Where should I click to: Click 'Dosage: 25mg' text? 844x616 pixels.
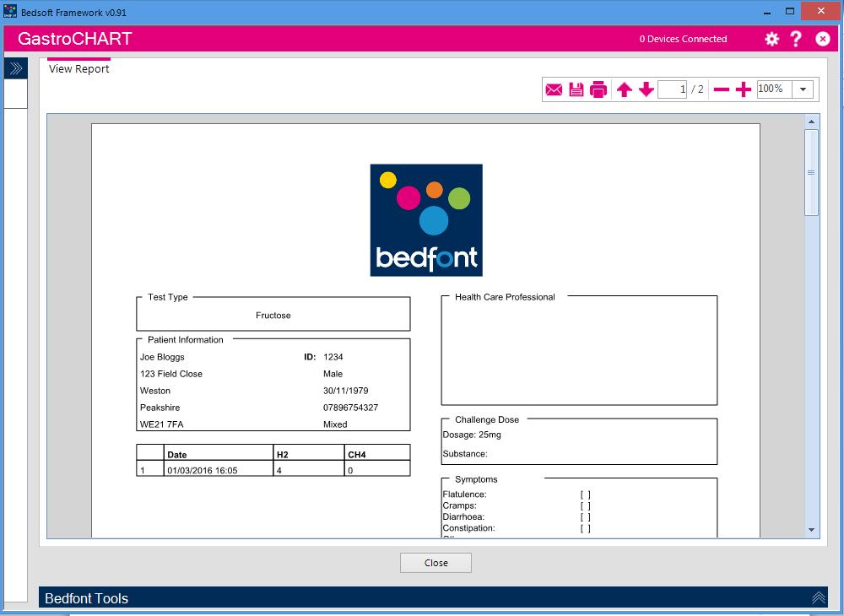tap(472, 435)
